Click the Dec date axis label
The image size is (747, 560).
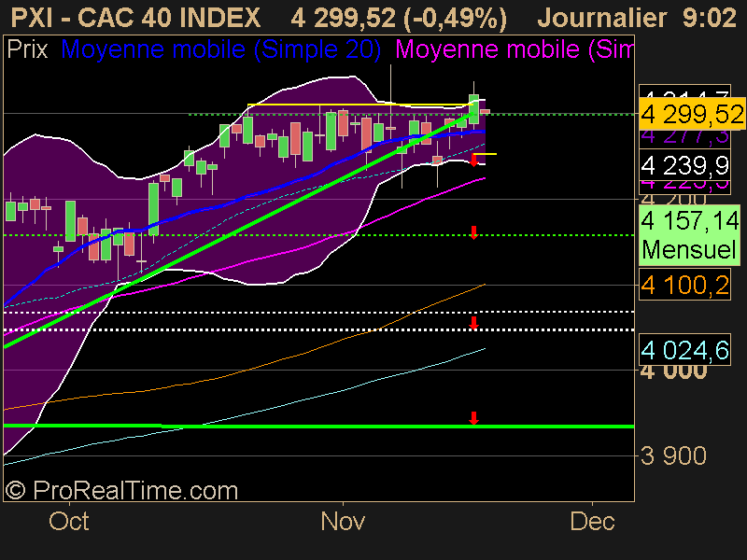tap(592, 522)
